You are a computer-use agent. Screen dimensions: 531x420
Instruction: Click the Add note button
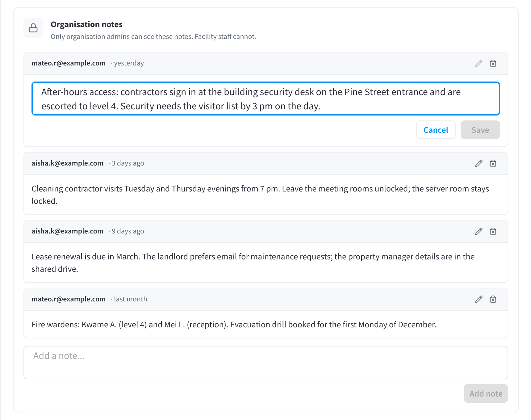[x=486, y=393]
